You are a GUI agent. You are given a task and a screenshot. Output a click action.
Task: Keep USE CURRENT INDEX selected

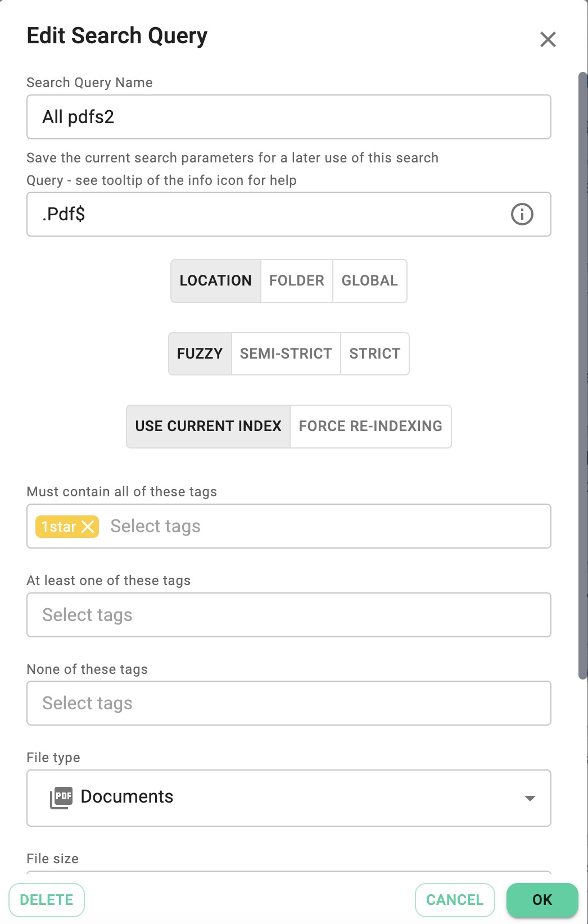tap(208, 426)
